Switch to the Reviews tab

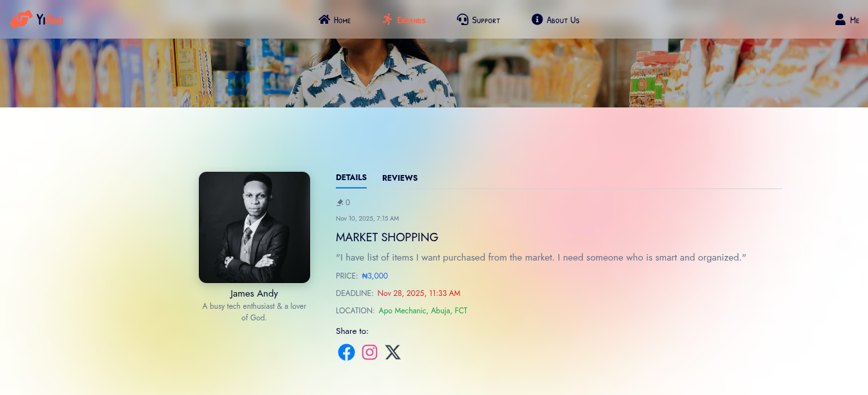pyautogui.click(x=400, y=178)
